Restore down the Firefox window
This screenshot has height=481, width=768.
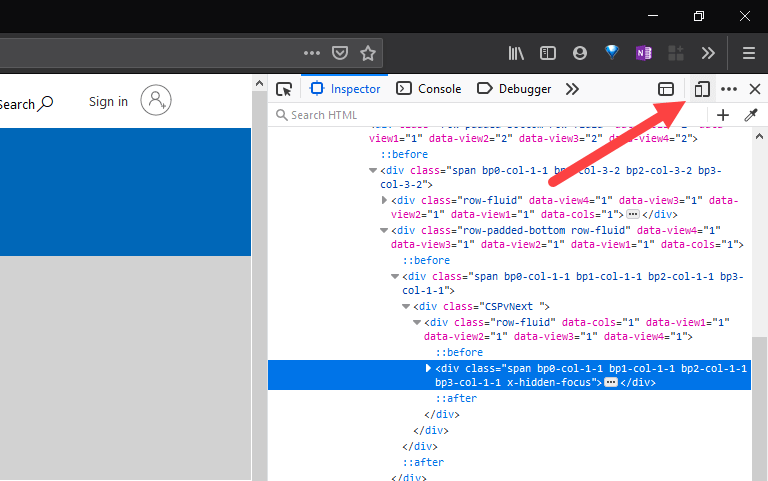[x=699, y=16]
